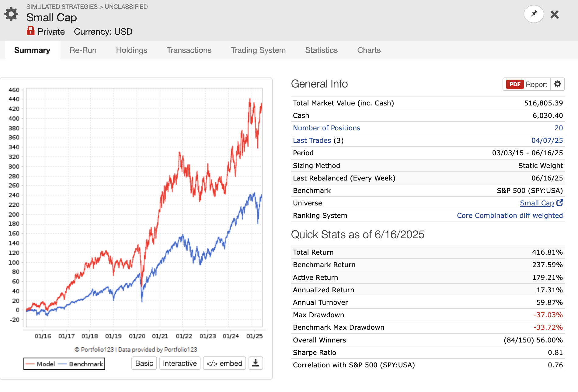Click the Currency: USD label
578x392 pixels.
click(103, 32)
